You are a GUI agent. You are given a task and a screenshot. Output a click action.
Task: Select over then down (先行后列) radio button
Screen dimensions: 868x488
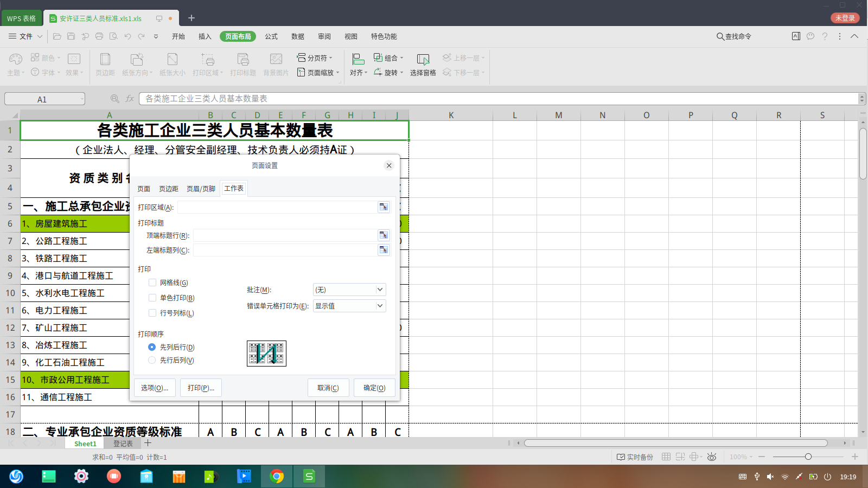pos(152,360)
